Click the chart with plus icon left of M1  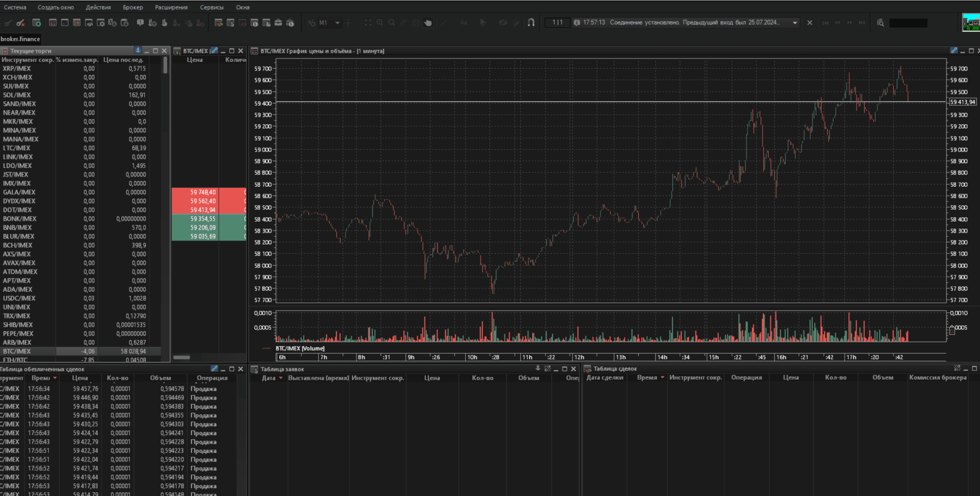click(x=312, y=23)
